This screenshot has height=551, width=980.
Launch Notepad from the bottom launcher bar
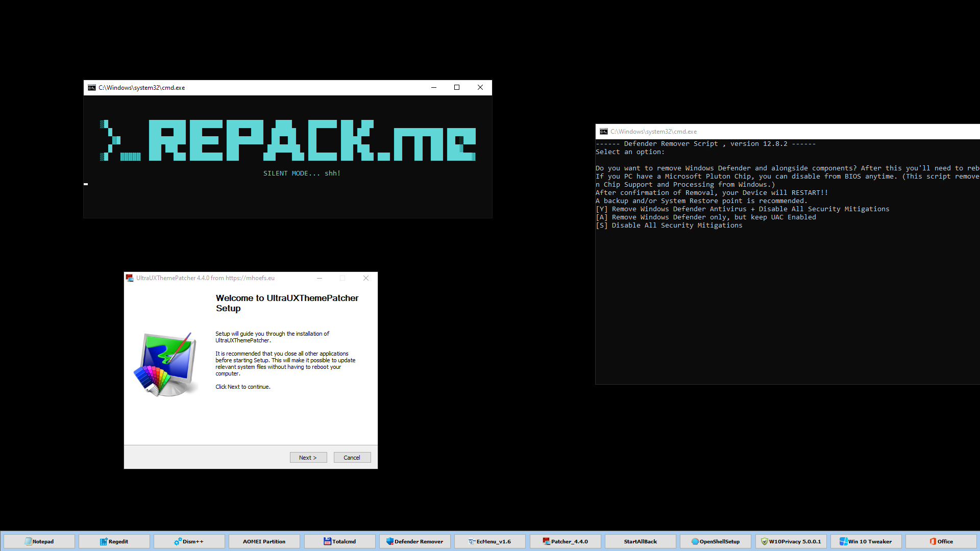click(x=39, y=541)
